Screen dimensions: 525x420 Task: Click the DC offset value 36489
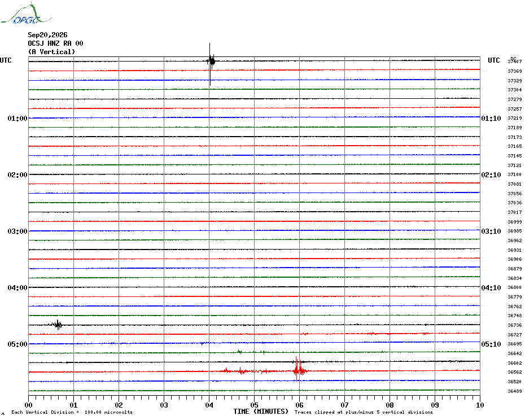click(x=515, y=391)
